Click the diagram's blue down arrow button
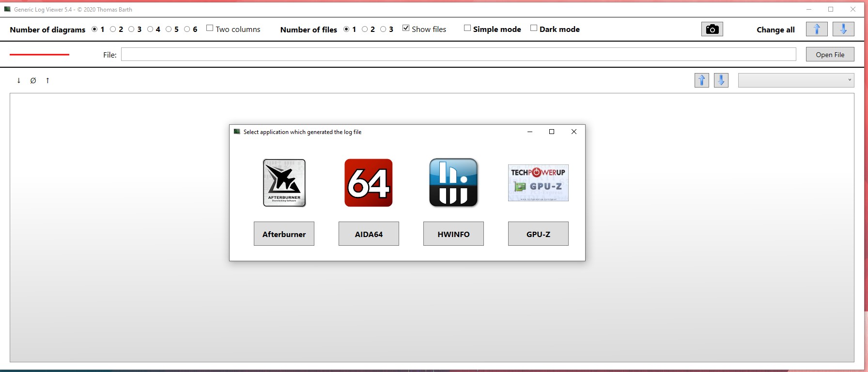 721,80
